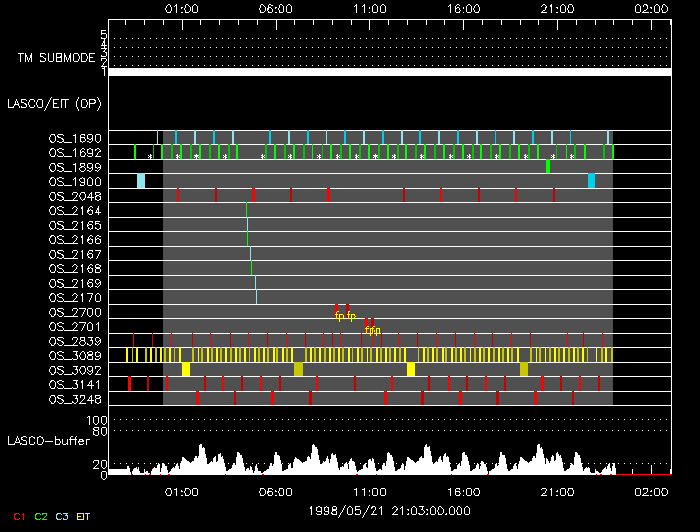
Task: Click the green C2 legend entry
Action: coord(41,516)
